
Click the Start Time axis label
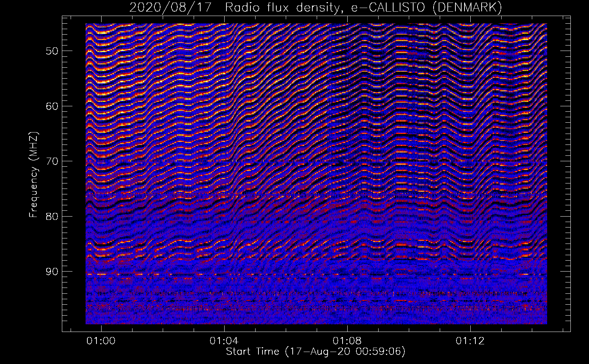316,352
